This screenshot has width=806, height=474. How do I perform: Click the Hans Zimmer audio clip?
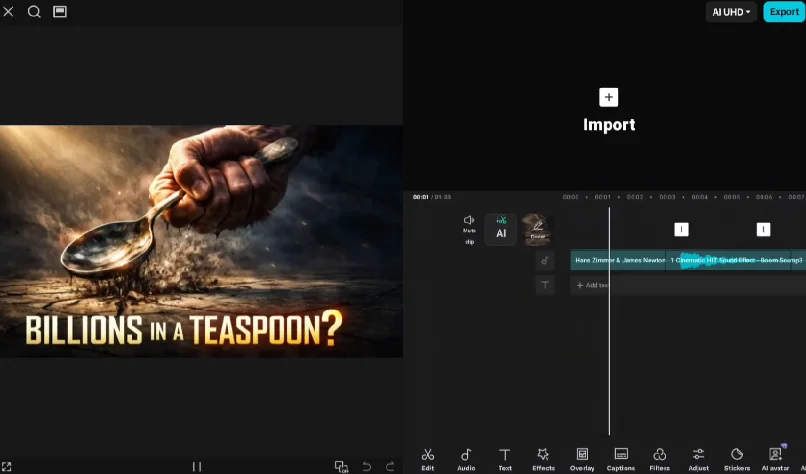click(620, 260)
